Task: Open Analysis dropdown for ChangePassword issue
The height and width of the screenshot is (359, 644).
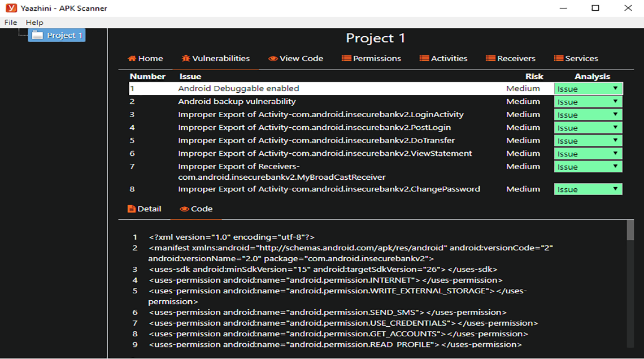Action: 588,189
